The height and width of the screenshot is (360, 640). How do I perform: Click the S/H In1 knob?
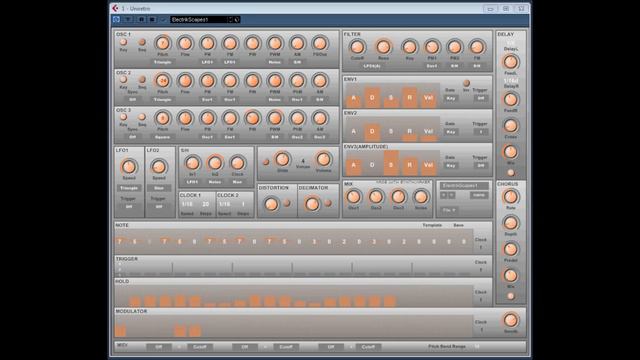point(192,163)
